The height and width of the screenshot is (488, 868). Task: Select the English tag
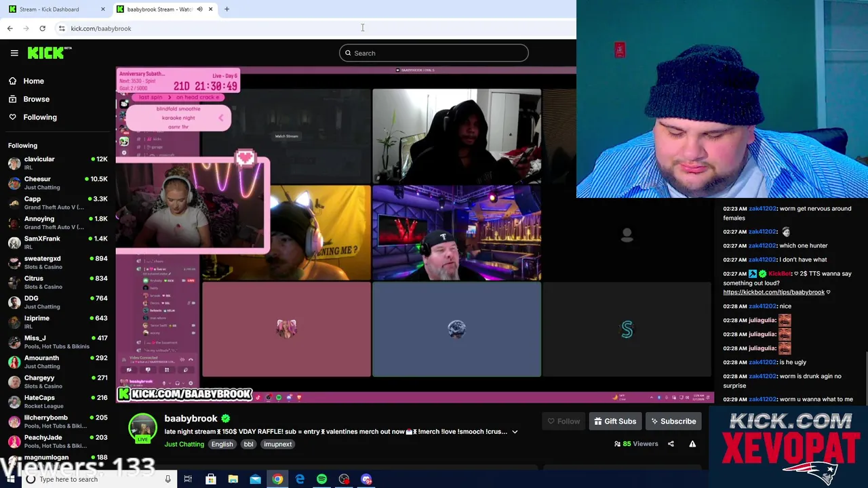(x=222, y=445)
